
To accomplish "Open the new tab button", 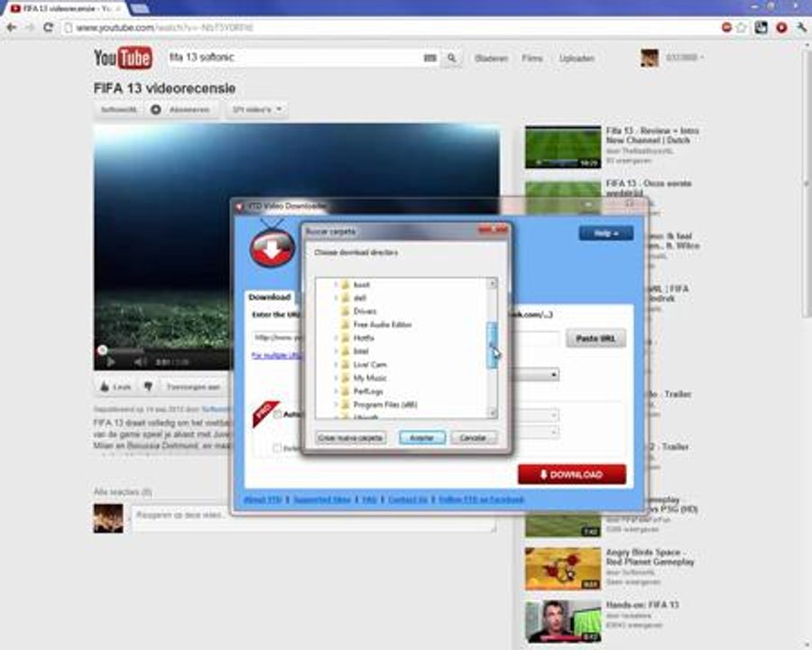I will pyautogui.click(x=139, y=8).
